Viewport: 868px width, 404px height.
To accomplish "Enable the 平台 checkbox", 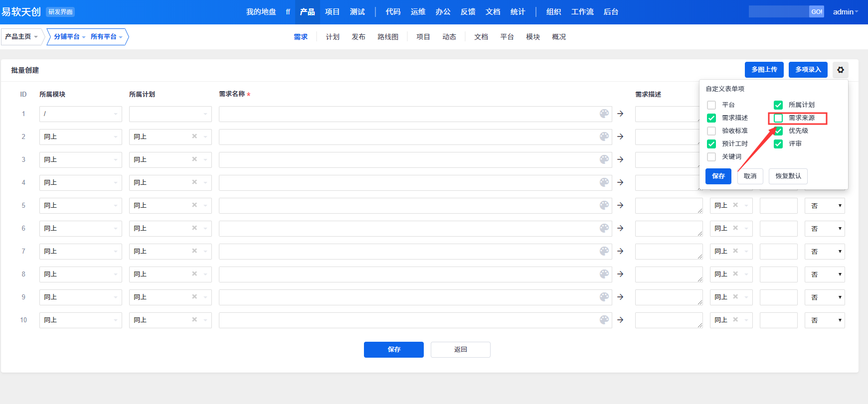I will (711, 105).
